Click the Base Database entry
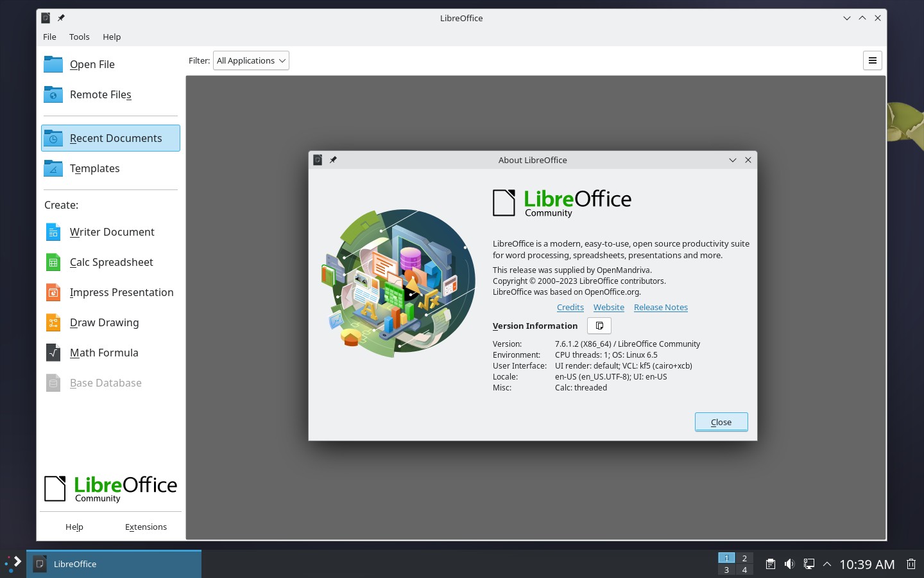Image resolution: width=924 pixels, height=578 pixels. [x=110, y=383]
